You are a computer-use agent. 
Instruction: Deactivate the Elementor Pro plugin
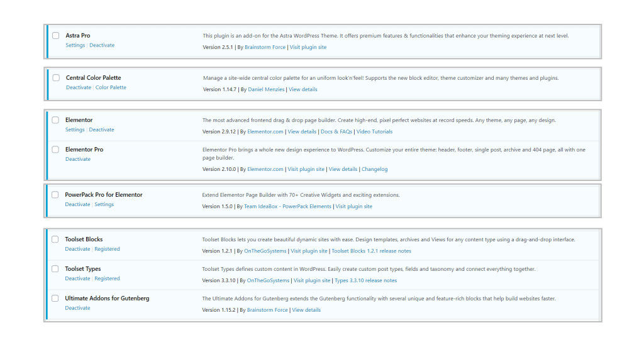(x=77, y=159)
